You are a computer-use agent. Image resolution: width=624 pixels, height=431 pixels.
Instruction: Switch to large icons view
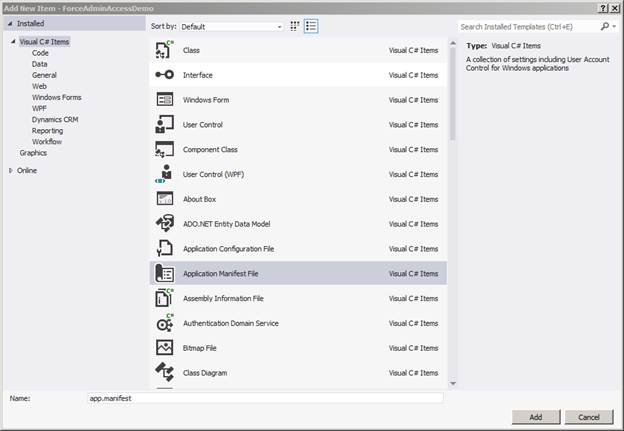coord(295,27)
